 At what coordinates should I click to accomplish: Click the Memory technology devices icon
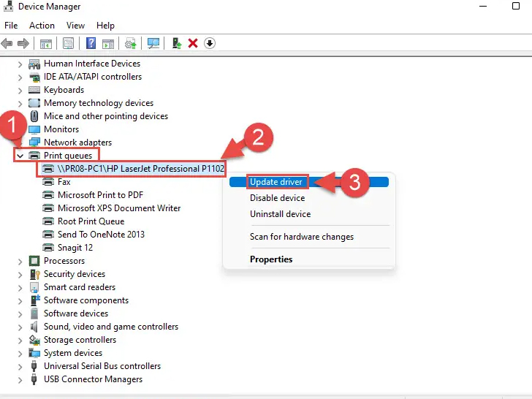coord(34,103)
